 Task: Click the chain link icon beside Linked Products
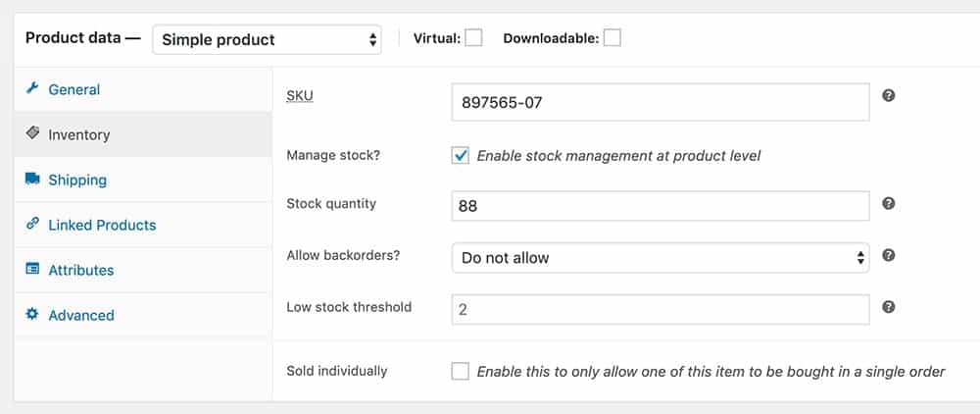point(32,224)
